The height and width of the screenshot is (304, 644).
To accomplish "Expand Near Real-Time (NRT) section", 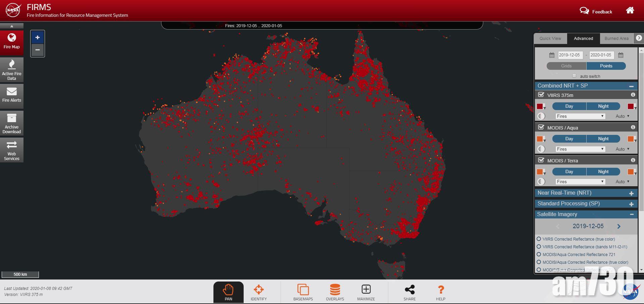I will [631, 193].
